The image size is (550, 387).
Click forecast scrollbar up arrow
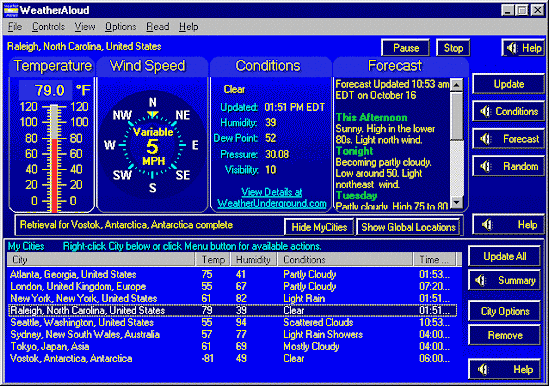click(x=457, y=85)
